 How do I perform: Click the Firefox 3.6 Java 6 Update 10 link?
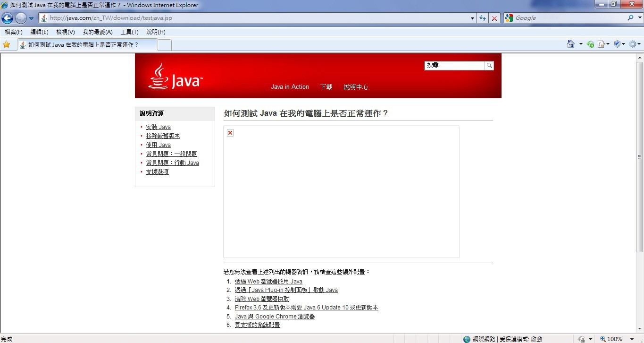[x=306, y=308]
